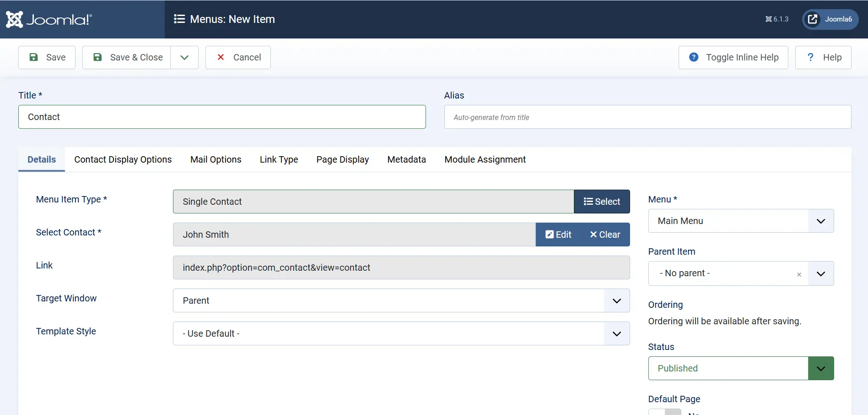868x415 pixels.
Task: Click the Menus list icon in header
Action: point(179,19)
